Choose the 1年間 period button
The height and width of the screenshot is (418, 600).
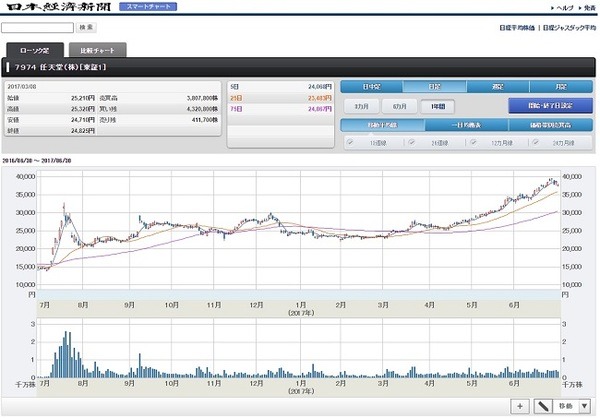pyautogui.click(x=437, y=106)
